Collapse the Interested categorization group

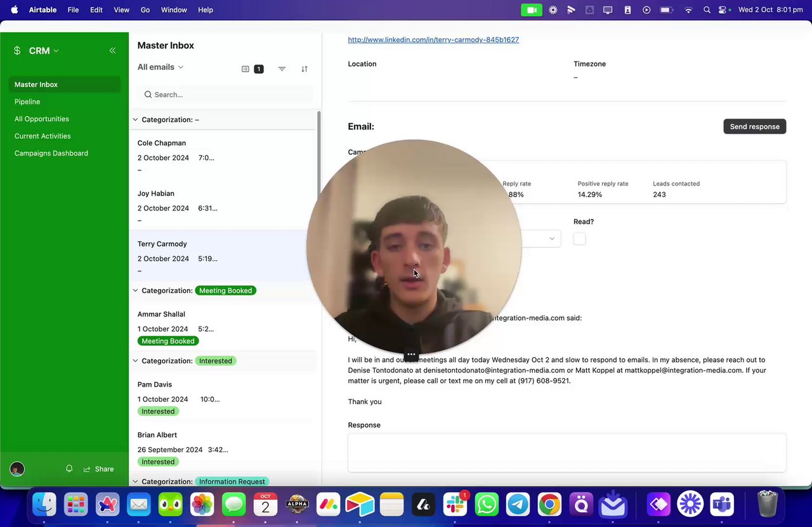pos(135,361)
